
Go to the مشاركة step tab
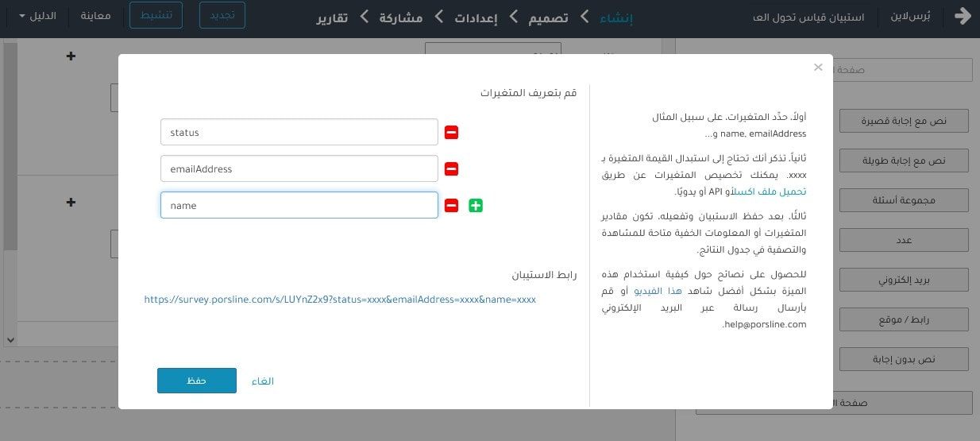[401, 17]
